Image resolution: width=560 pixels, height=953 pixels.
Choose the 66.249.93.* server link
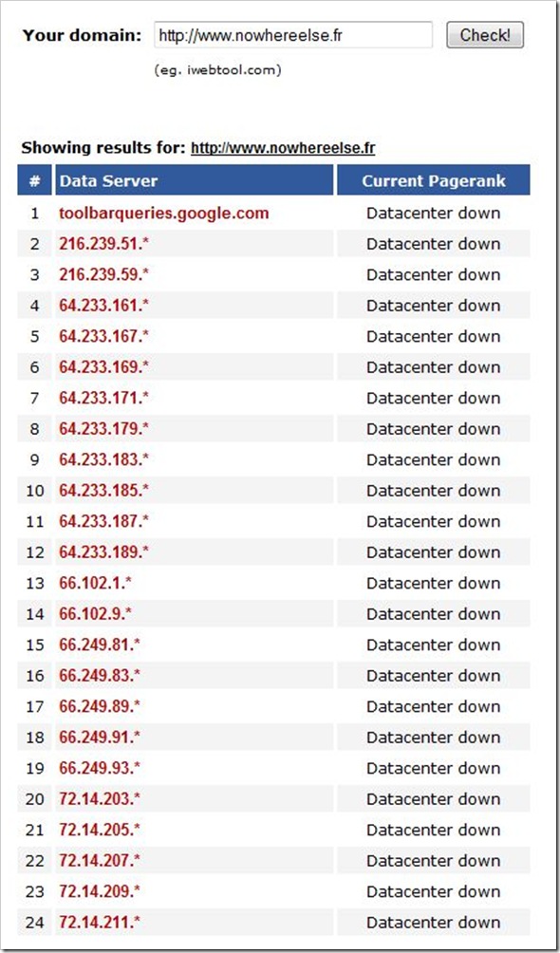pos(100,768)
